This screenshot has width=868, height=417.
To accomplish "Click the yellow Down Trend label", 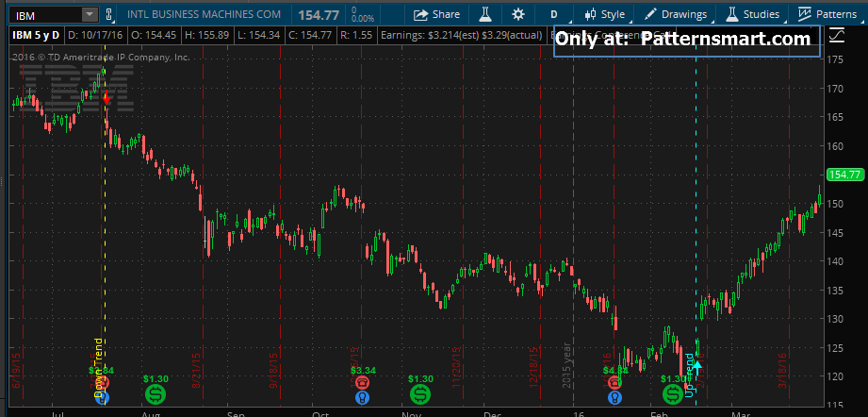I will click(x=99, y=368).
